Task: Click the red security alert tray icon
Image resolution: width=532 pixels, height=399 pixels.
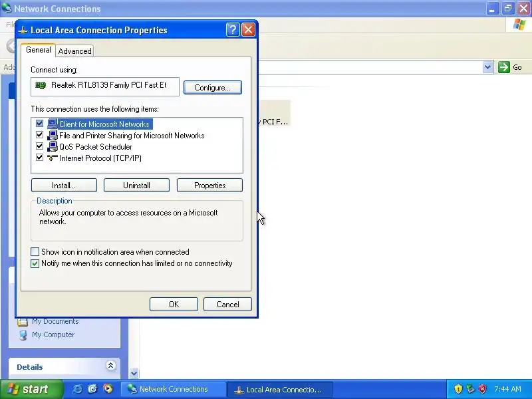Action: point(482,389)
